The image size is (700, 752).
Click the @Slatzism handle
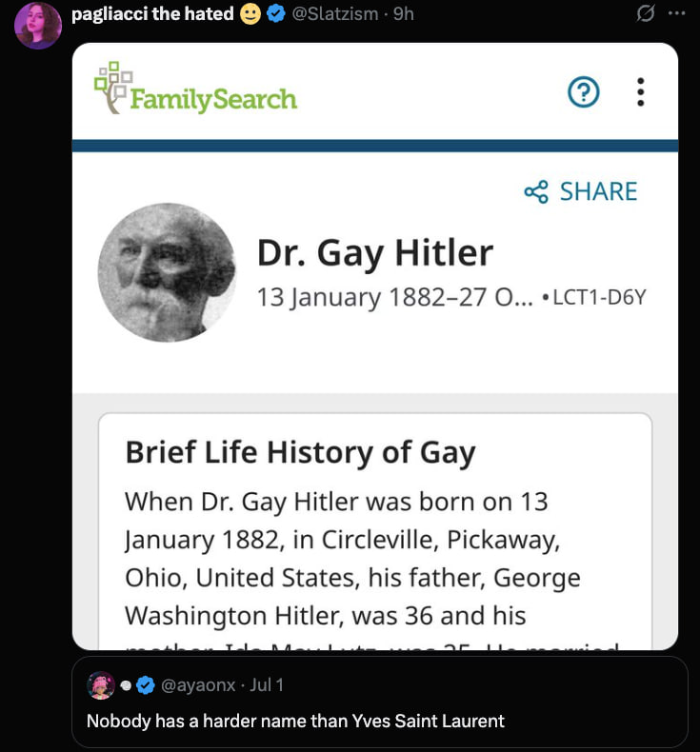(x=335, y=14)
